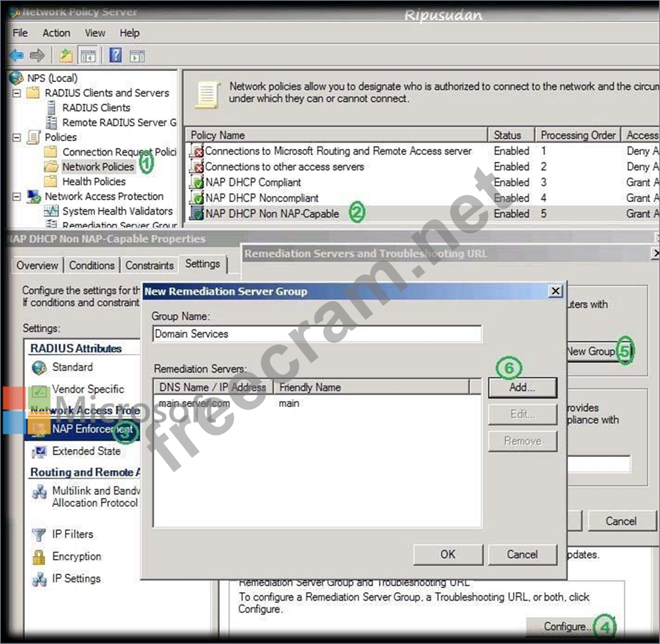660x644 pixels.
Task: Collapse the RADIUS Clients and Servers node
Action: click(16, 93)
